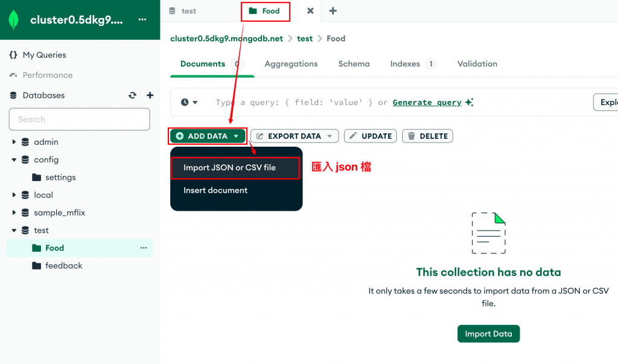Viewport: 618px width, 364px height.
Task: Expand the admin database tree
Action: 14,142
